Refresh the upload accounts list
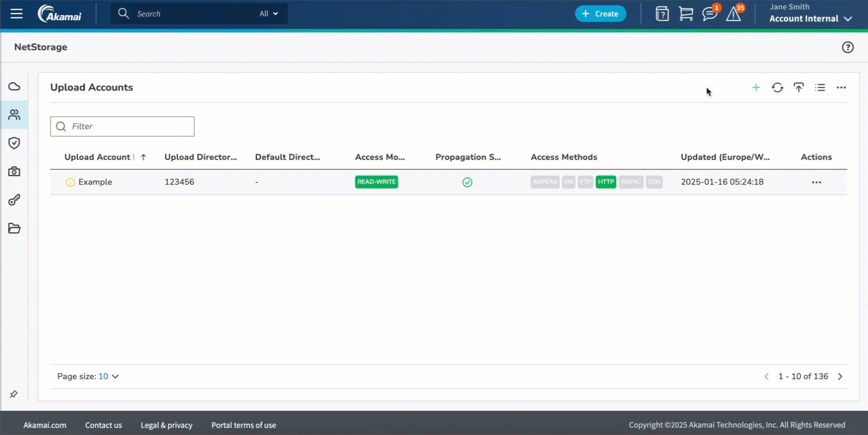This screenshot has width=868, height=435. (x=777, y=87)
